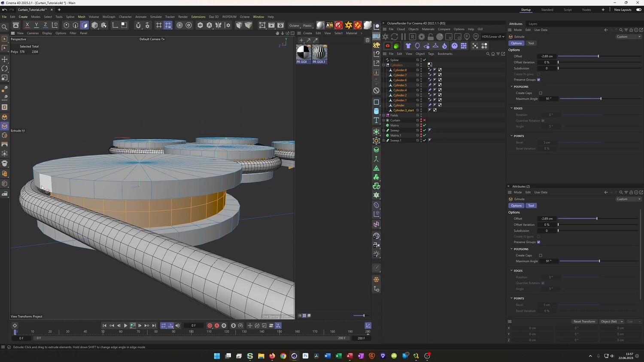
Task: Click the red camera icon in Octane toolbar
Action: (388, 46)
